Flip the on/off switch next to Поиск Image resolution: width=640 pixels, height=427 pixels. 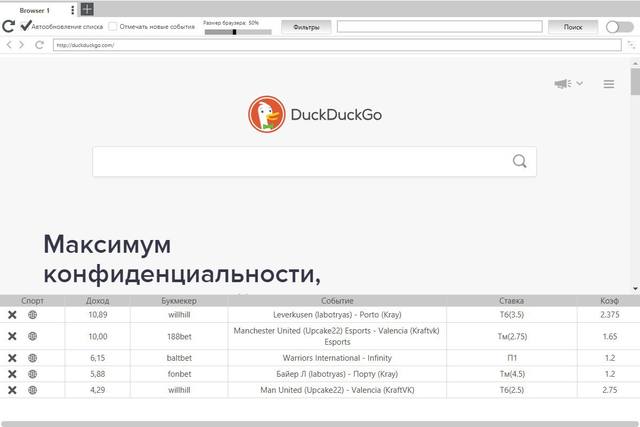point(619,27)
